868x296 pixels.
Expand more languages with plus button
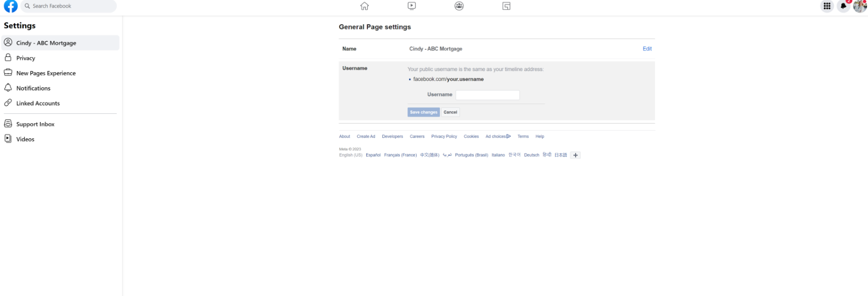point(576,155)
